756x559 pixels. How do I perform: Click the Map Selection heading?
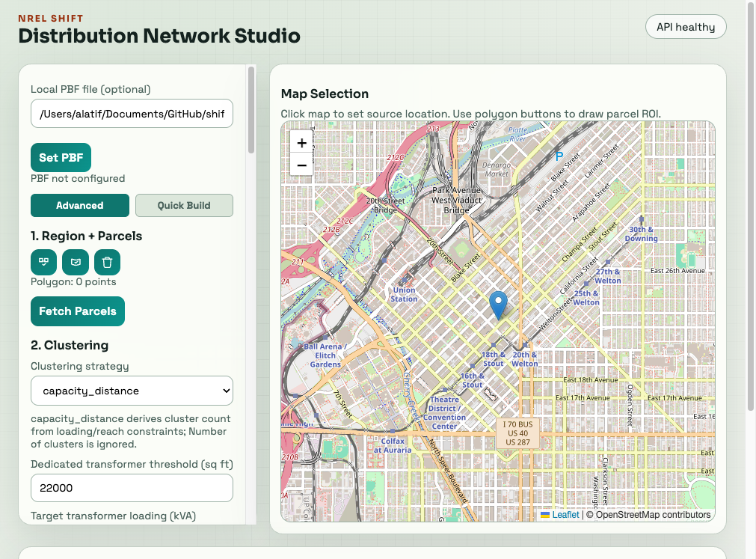pos(325,94)
